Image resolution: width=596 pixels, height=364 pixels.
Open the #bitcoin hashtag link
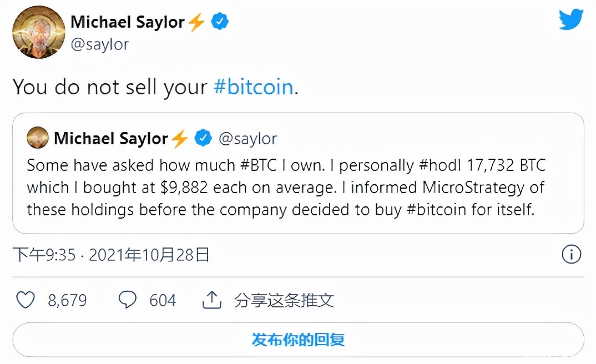click(254, 87)
